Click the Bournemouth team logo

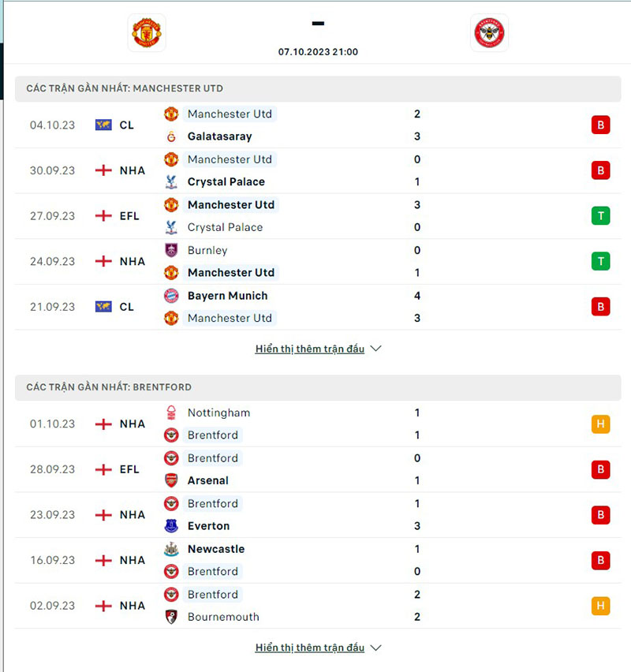[171, 617]
